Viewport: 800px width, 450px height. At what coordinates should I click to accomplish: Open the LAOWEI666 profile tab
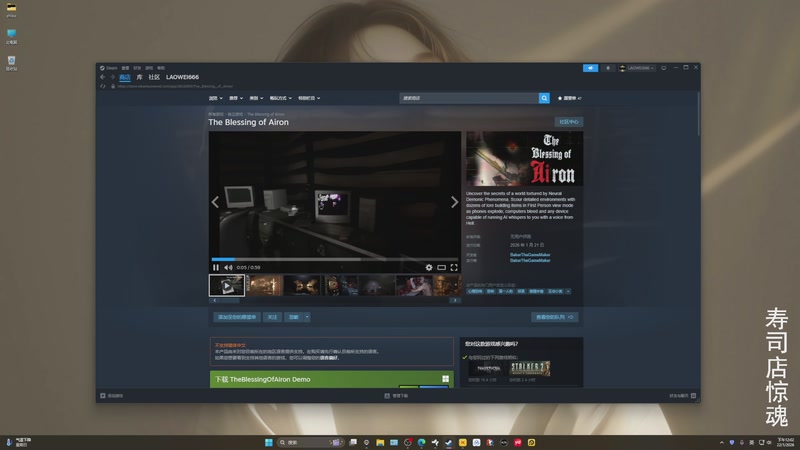tap(182, 77)
